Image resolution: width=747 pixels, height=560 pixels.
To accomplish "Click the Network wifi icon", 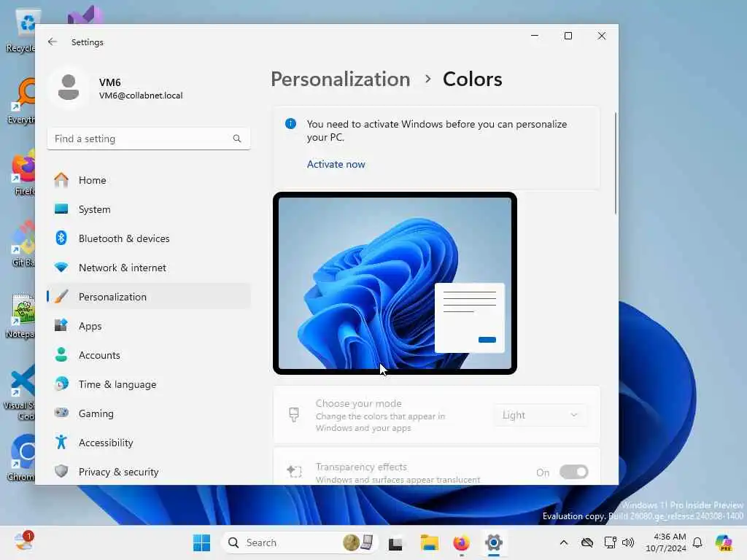I will (61, 267).
